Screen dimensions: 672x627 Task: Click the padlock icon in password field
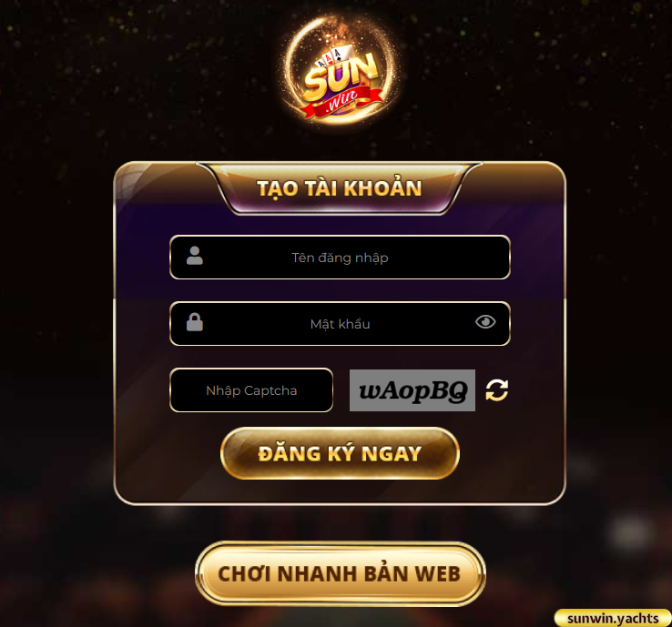point(195,321)
